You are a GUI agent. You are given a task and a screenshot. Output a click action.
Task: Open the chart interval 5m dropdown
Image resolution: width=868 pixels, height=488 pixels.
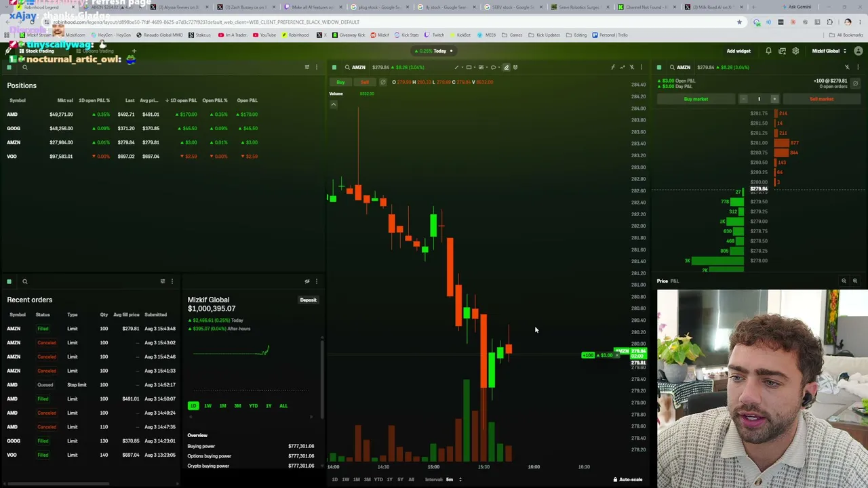[x=452, y=480]
